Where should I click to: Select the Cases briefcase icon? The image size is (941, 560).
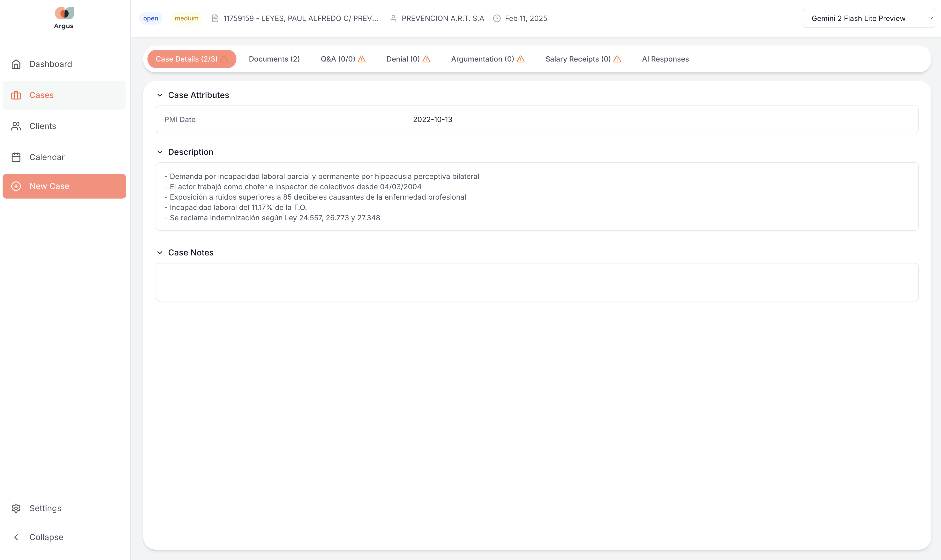point(16,95)
